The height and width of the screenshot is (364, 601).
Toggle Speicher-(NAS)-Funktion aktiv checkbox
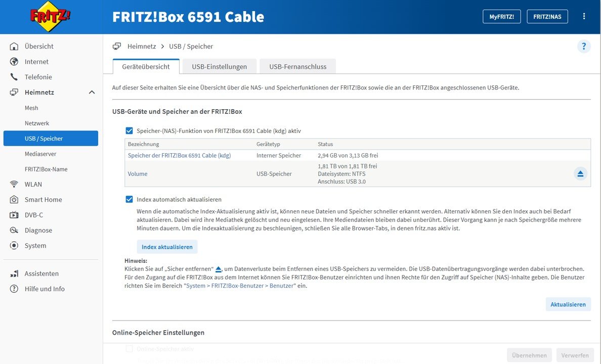click(x=129, y=130)
